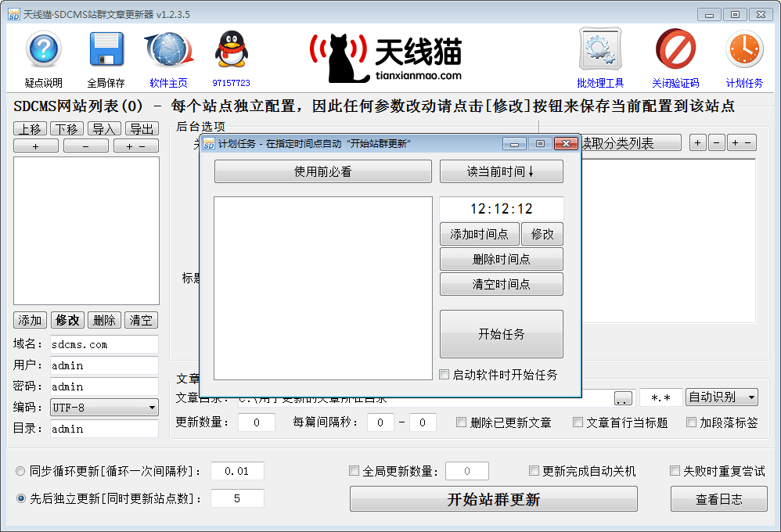Click 读取分类列表 button
Image resolution: width=781 pixels, height=532 pixels.
click(x=631, y=143)
